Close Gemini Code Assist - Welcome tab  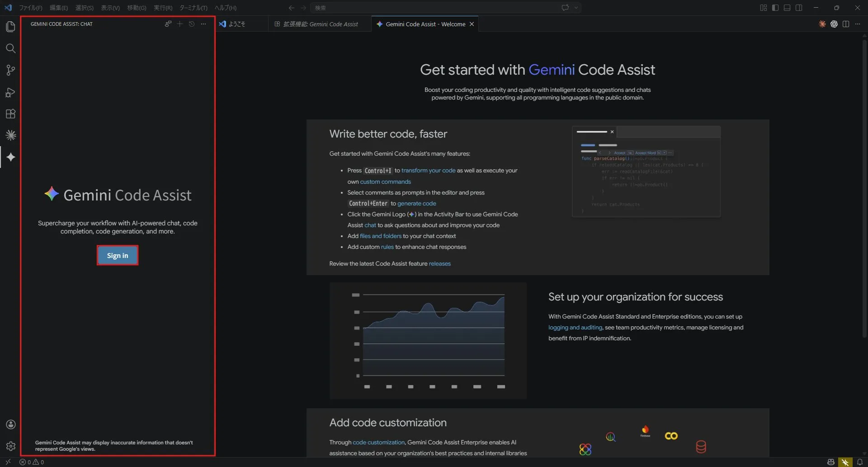[x=472, y=24]
